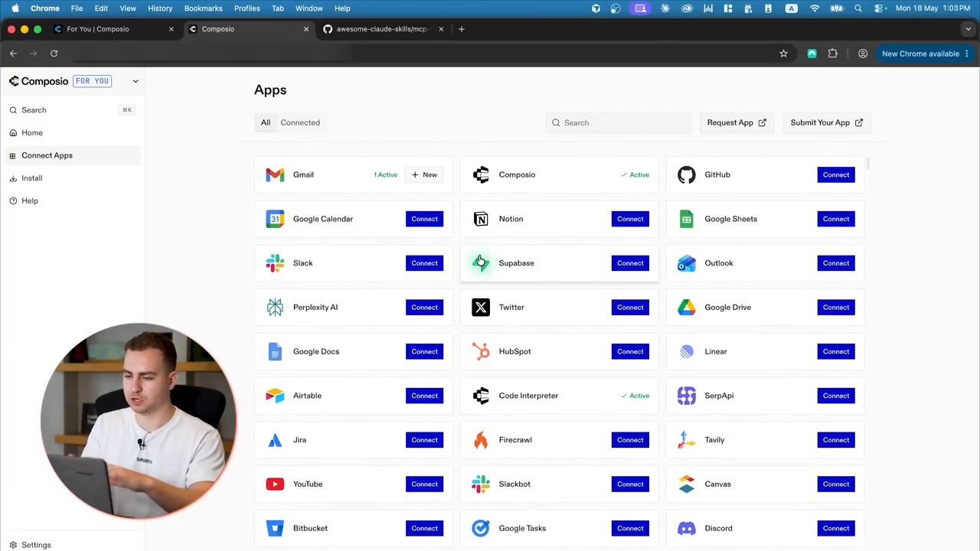Open a new Chrome tab
This screenshot has width=980, height=551.
461,29
